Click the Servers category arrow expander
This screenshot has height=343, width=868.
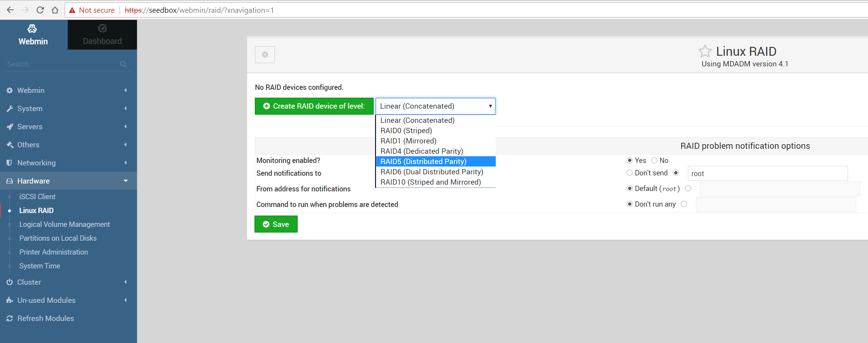coord(126,126)
